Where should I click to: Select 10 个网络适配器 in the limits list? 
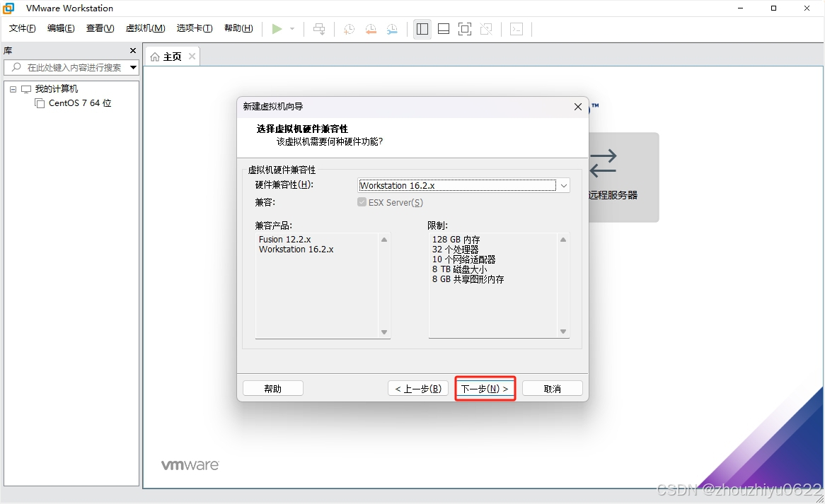(463, 259)
